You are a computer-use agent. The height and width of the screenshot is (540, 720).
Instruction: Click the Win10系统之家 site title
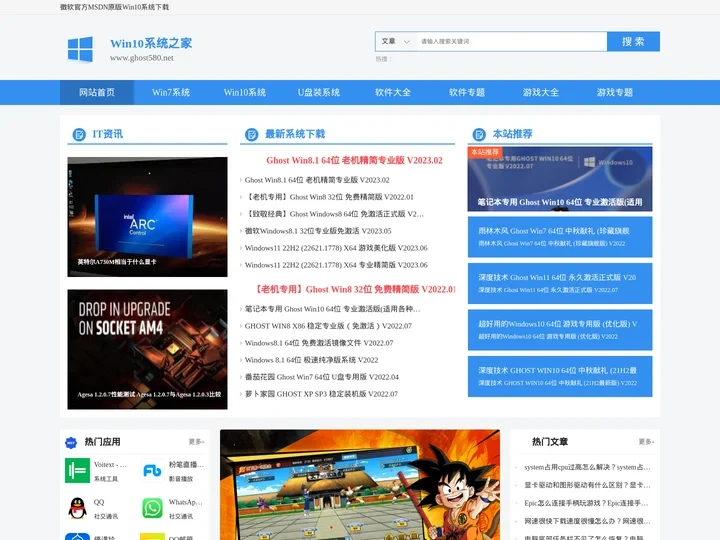[x=151, y=44]
